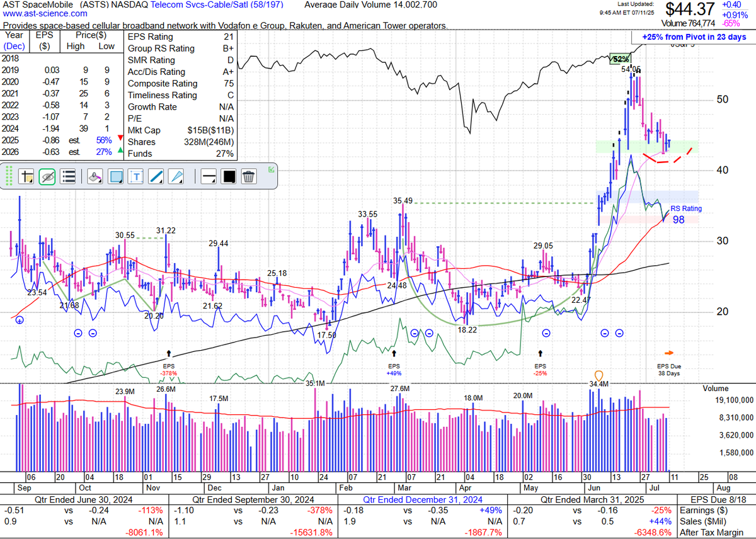Grab the toolbar's green dotted handle
The image size is (756, 539).
coord(9,176)
